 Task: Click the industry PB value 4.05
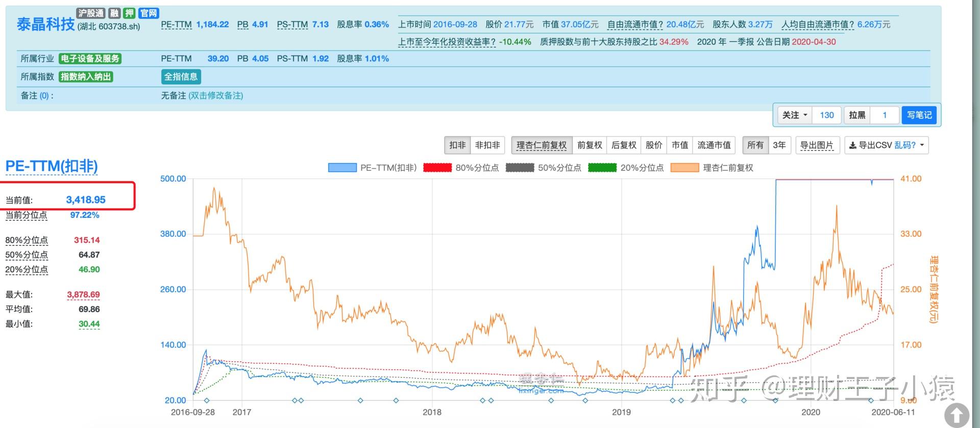pos(260,59)
